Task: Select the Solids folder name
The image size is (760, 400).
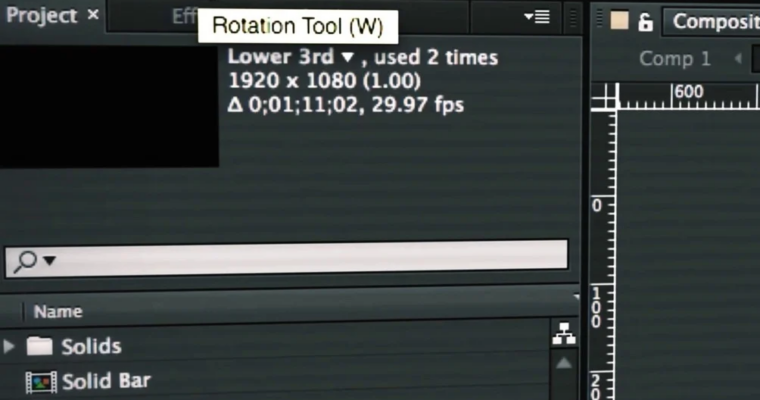Action: pos(91,347)
